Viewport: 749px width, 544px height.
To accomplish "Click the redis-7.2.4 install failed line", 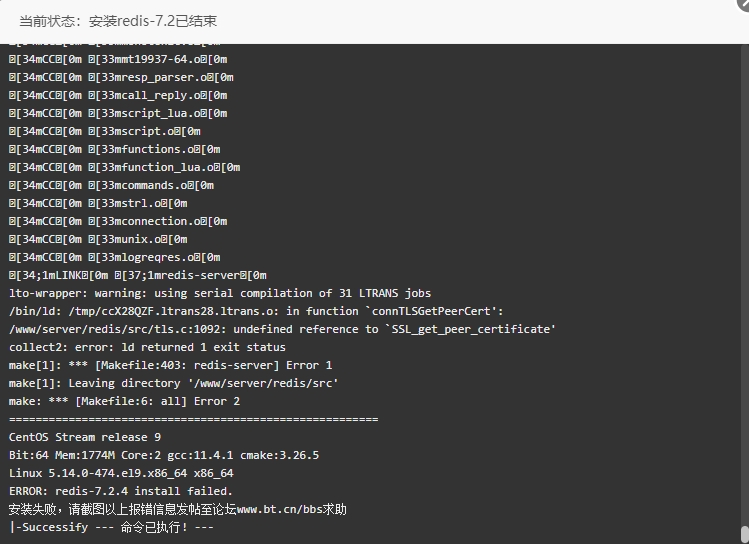I will click(x=120, y=491).
